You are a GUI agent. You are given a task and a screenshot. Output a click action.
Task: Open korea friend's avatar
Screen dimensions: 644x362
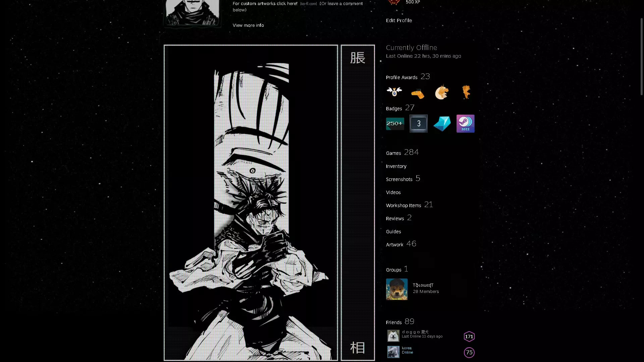(x=393, y=352)
